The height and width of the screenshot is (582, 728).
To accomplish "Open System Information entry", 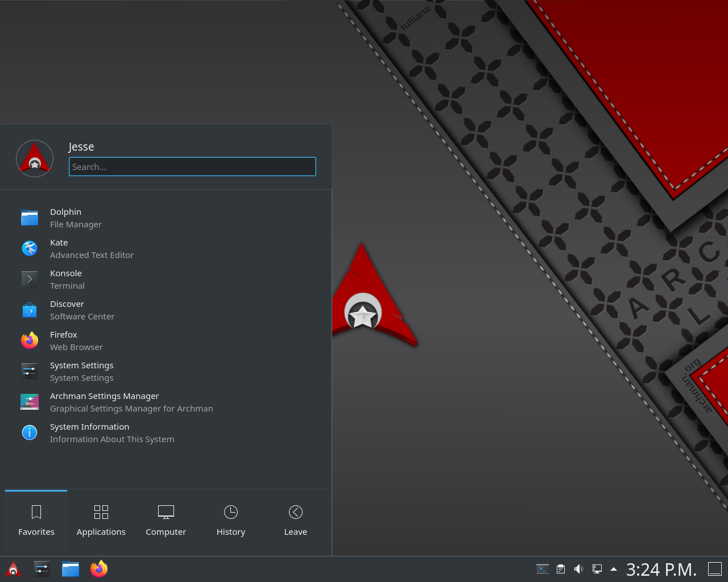I will 166,433.
